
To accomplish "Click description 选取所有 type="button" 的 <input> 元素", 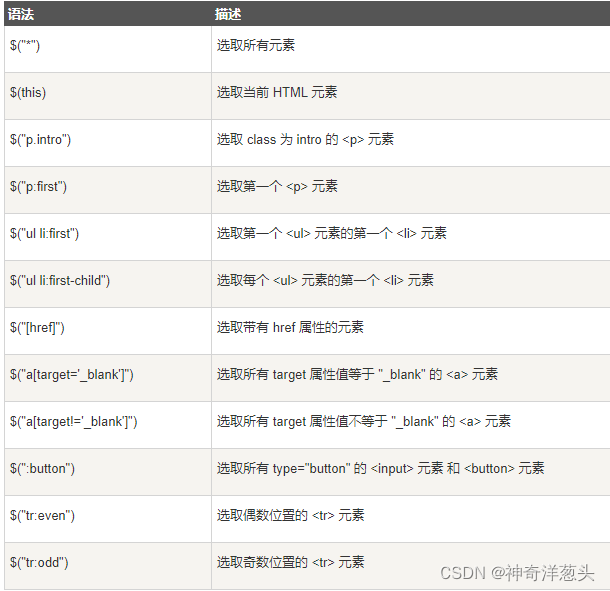I will pos(380,469).
